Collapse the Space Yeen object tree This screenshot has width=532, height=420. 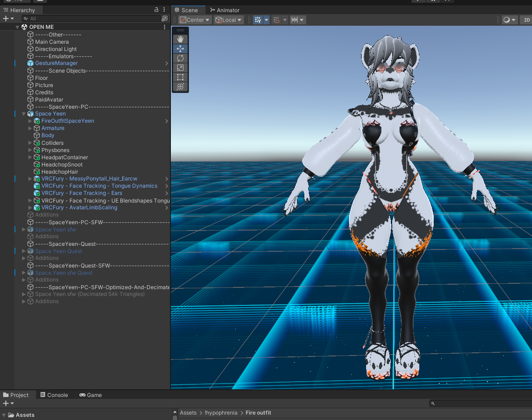coord(24,114)
